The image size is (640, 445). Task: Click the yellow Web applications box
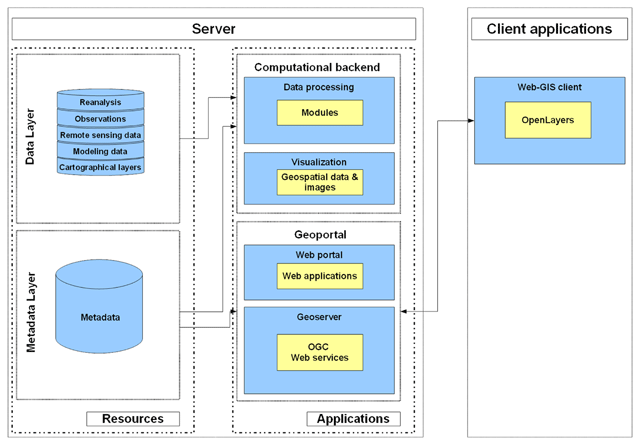click(x=319, y=274)
